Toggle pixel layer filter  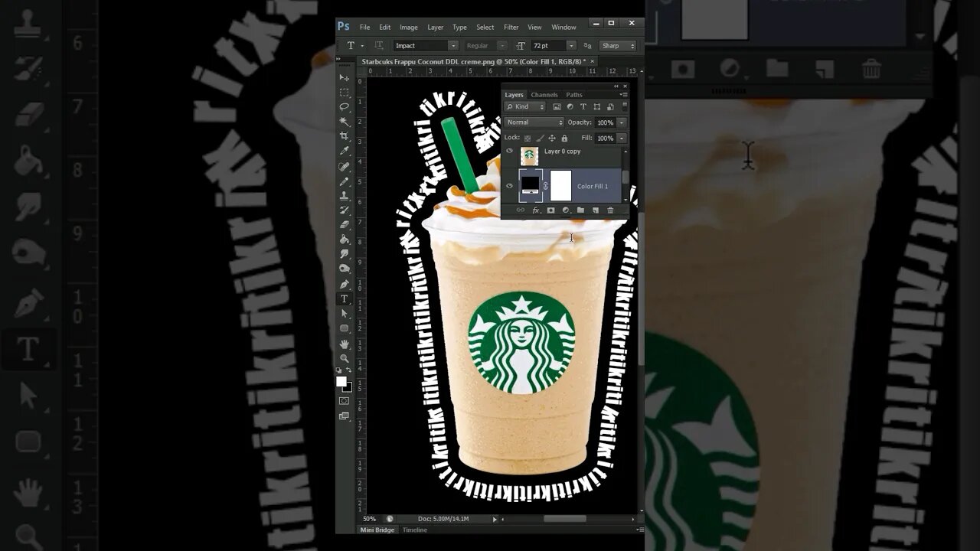[557, 107]
